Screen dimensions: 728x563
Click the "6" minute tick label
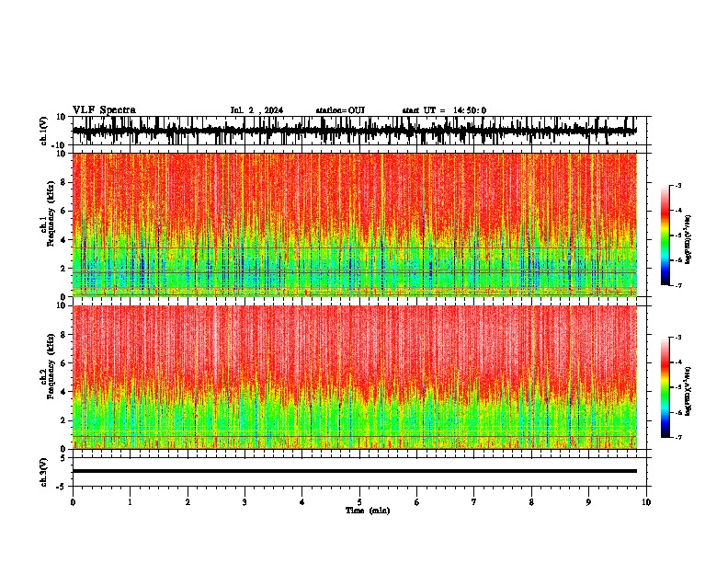click(x=417, y=502)
